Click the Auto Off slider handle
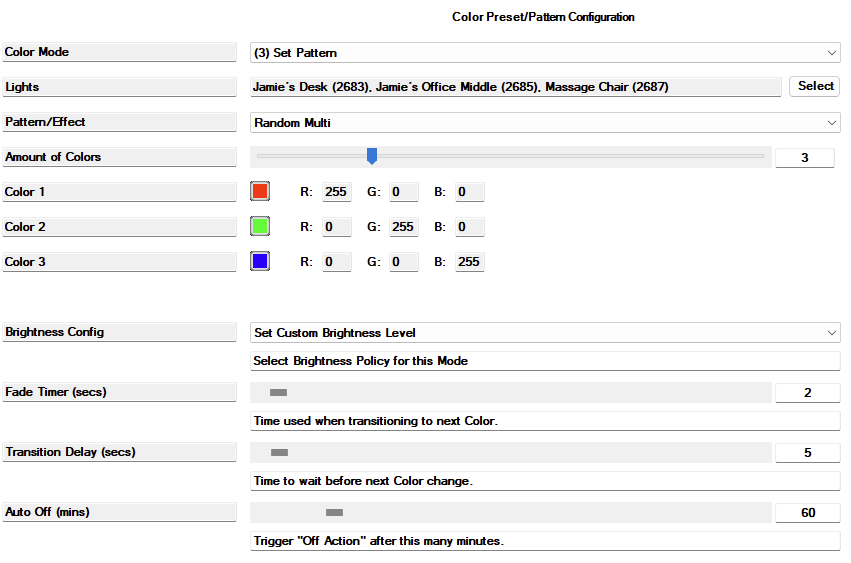The height and width of the screenshot is (563, 851). click(334, 513)
